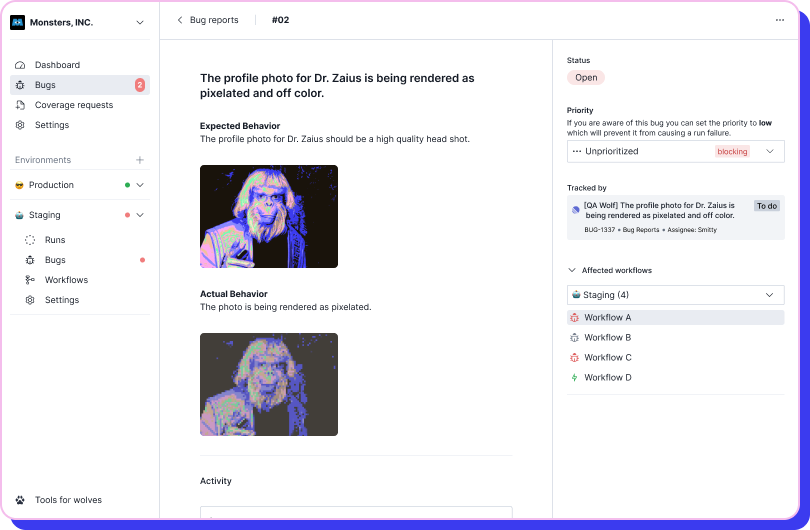Click the red bug icon for Workflow C
Image resolution: width=810 pixels, height=530 pixels.
(574, 357)
